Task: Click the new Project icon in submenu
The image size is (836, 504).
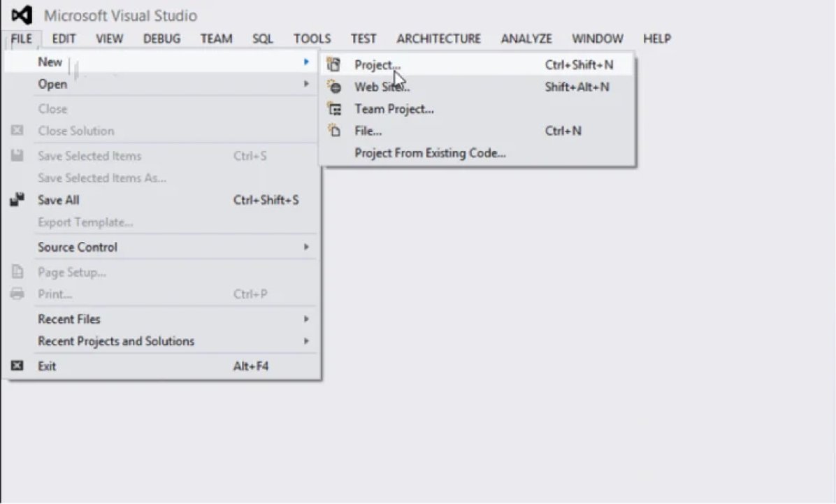Action: coord(333,64)
